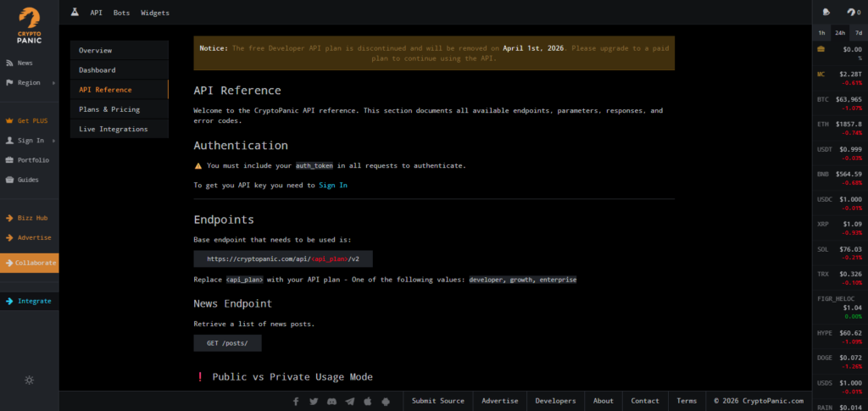Click the ETH $1857.8 ticker row
This screenshot has height=411, width=868.
click(840, 128)
